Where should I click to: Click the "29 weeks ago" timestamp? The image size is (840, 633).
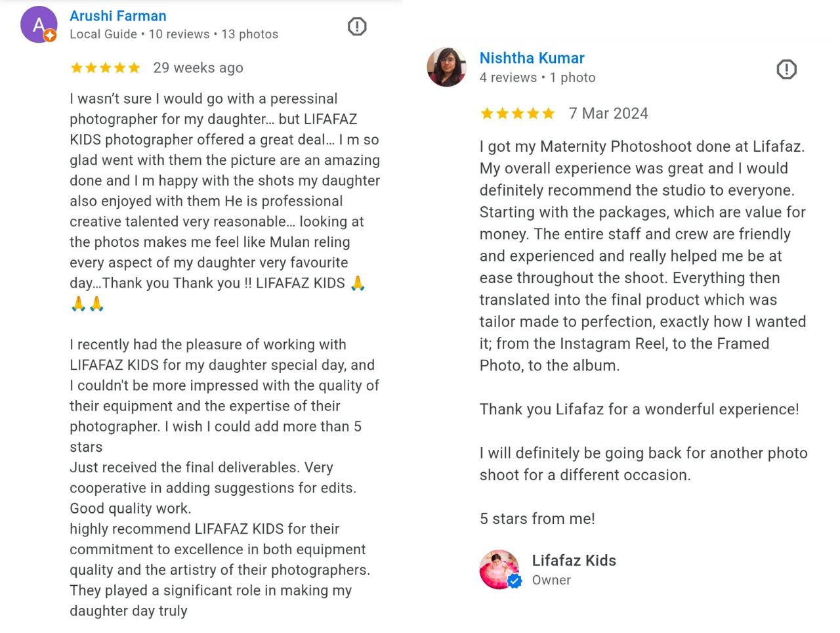coord(198,68)
